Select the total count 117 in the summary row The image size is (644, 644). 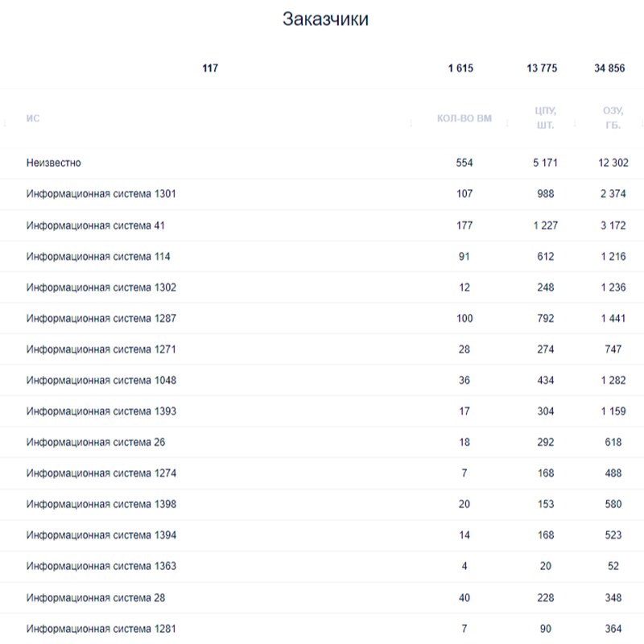click(210, 68)
